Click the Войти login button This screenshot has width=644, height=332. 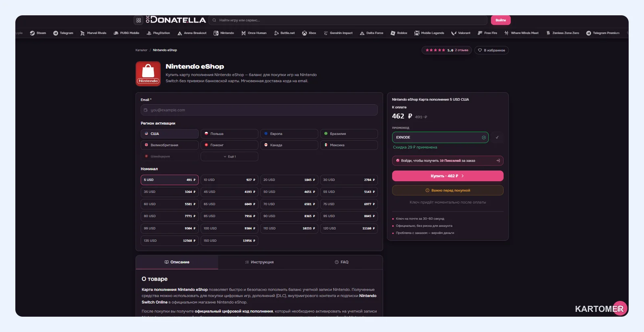coord(501,20)
